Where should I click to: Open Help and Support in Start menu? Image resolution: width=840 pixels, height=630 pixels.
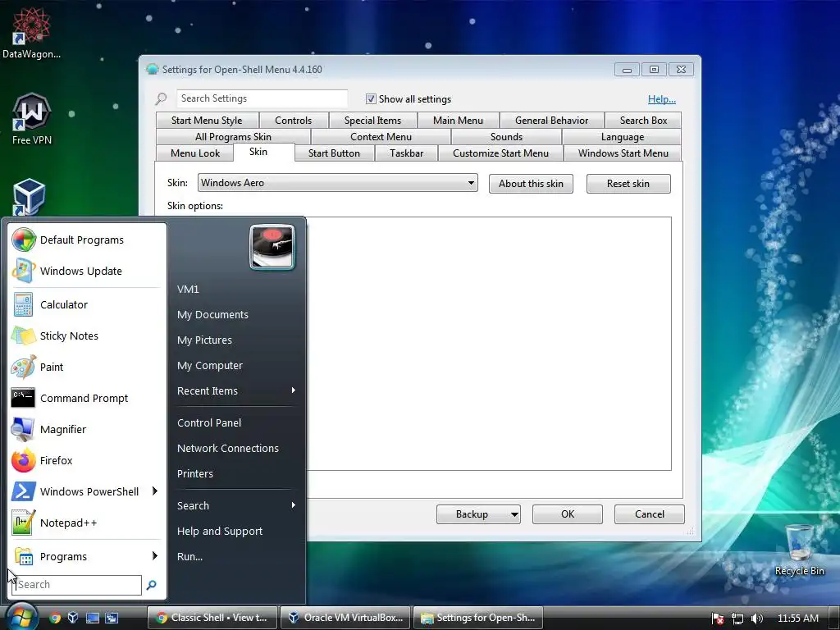coord(235,531)
